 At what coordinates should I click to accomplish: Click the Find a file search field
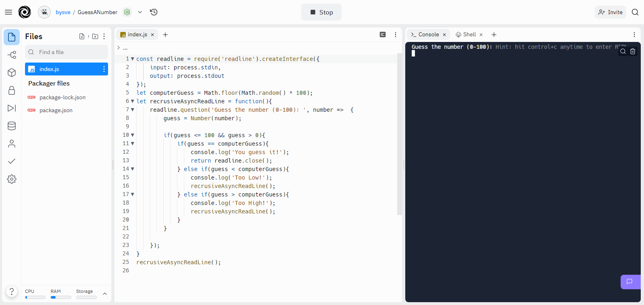pos(67,52)
